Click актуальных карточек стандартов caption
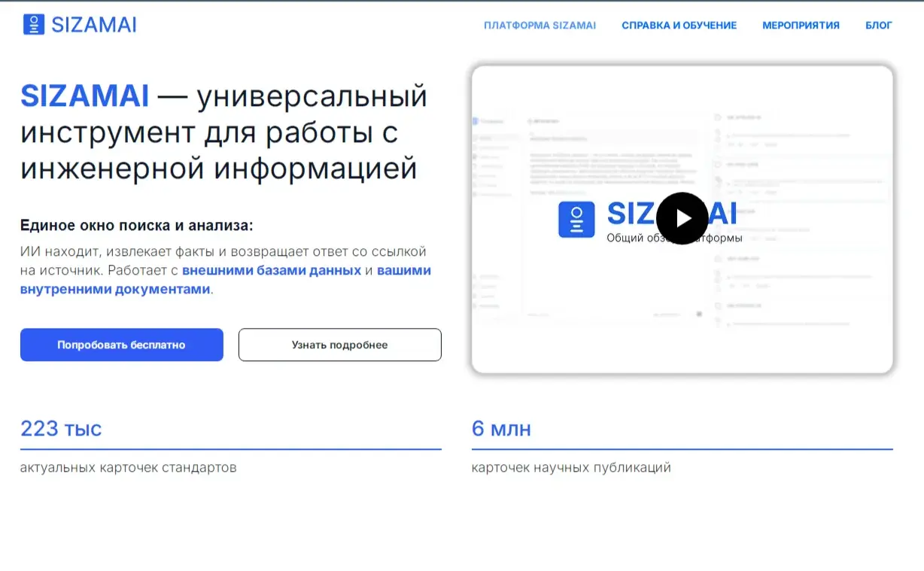924x571 pixels. [x=128, y=467]
